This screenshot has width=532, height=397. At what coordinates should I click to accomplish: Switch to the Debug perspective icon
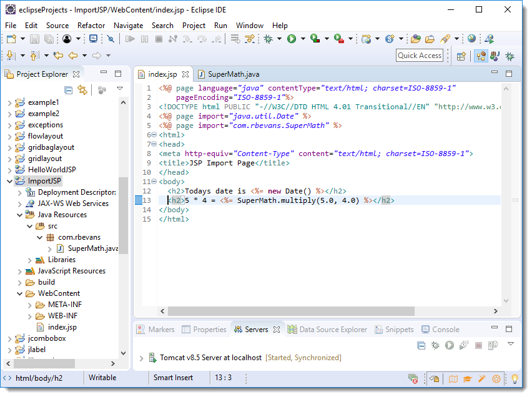click(510, 56)
